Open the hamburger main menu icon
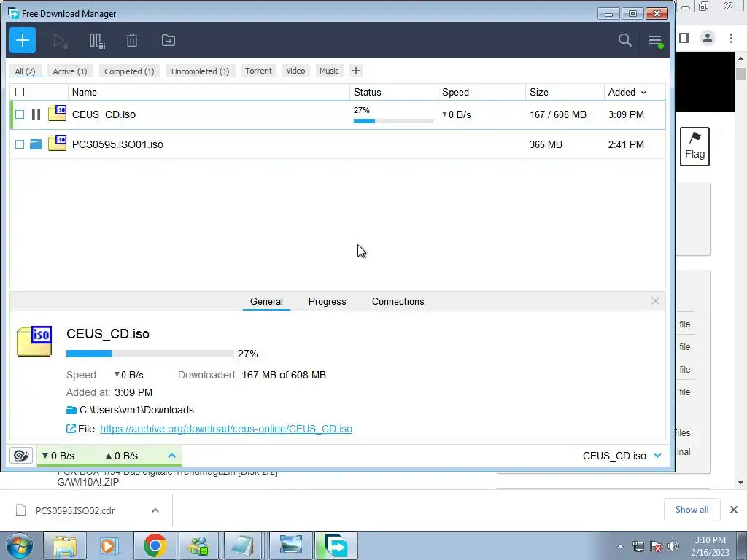Image resolution: width=747 pixels, height=560 pixels. coord(656,41)
